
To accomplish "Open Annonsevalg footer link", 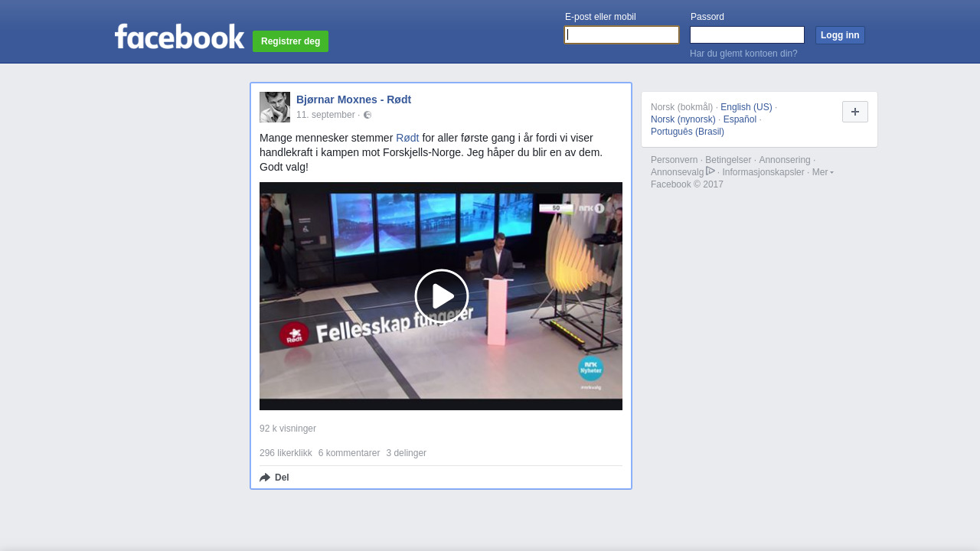I will (x=677, y=172).
